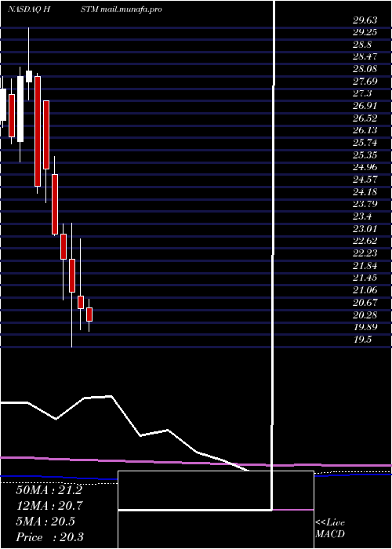Click the Price : 20.3 readout

point(49,536)
